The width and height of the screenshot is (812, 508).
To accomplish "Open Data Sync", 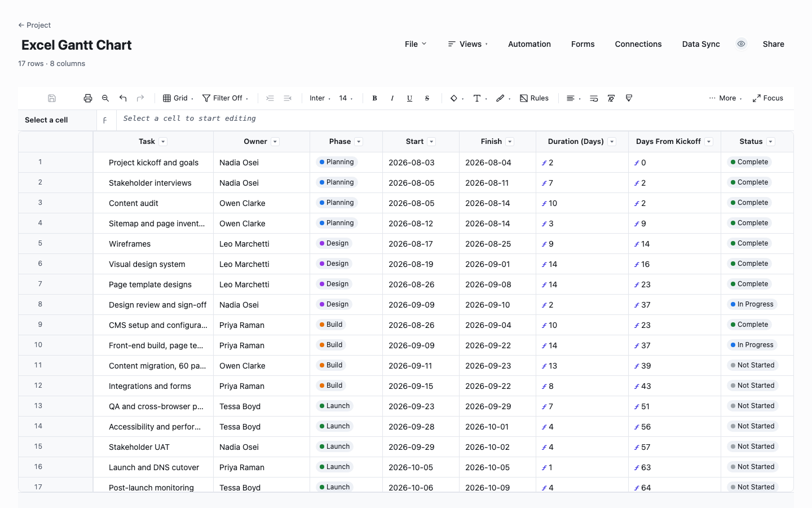I will tap(701, 44).
